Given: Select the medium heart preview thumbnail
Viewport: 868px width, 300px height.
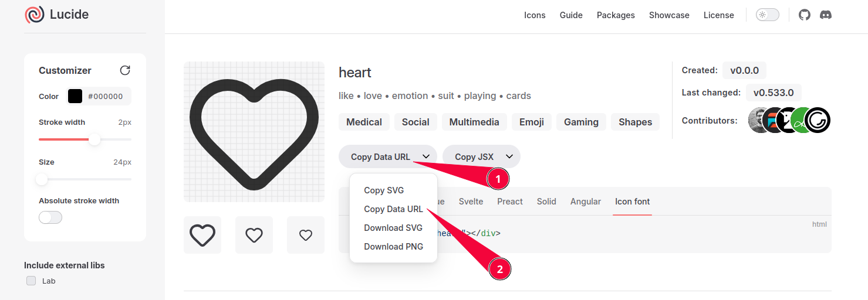Looking at the screenshot, I should tap(254, 235).
